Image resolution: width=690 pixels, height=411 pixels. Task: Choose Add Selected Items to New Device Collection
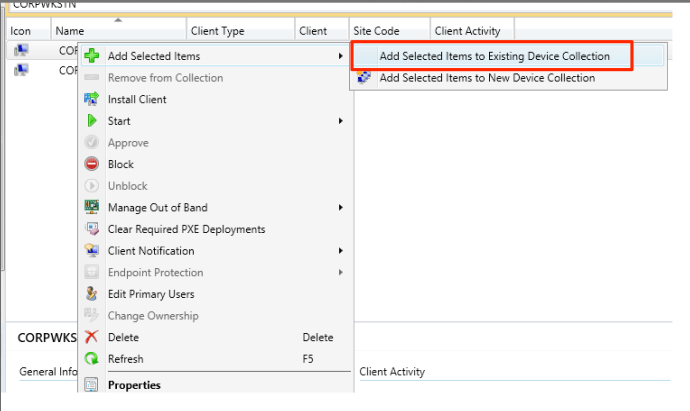pos(508,77)
